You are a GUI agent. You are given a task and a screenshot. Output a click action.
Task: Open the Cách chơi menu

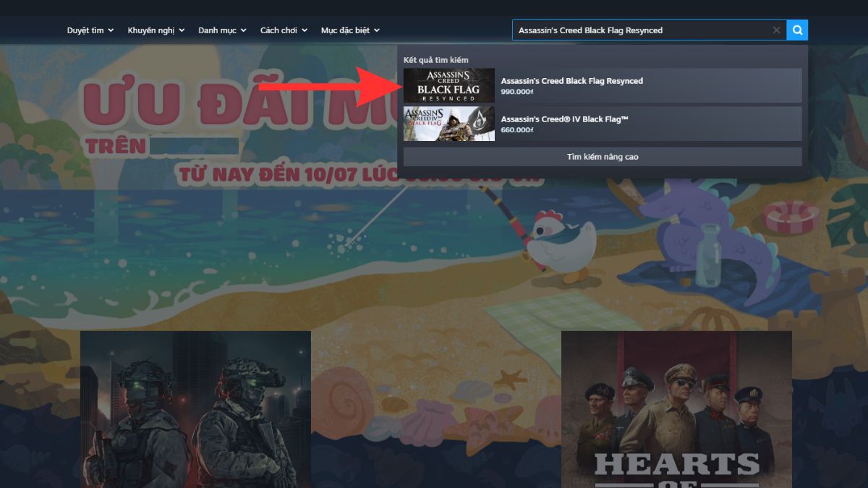(284, 30)
